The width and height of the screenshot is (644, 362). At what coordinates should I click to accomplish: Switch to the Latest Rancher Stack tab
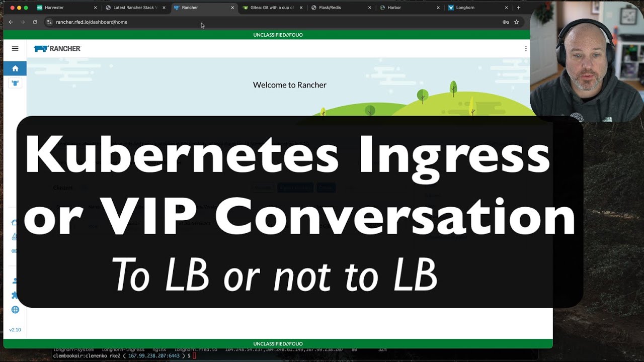(135, 8)
